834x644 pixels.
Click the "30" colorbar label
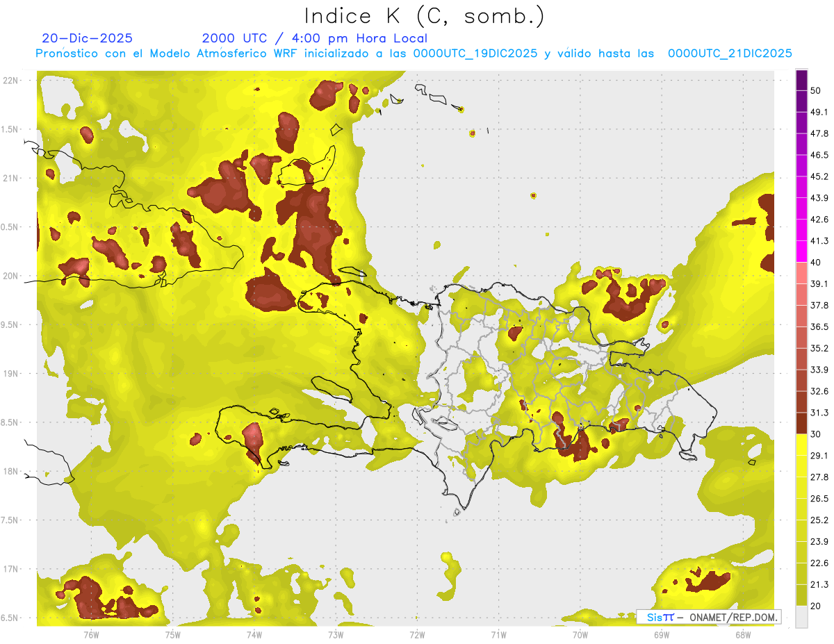coord(816,434)
